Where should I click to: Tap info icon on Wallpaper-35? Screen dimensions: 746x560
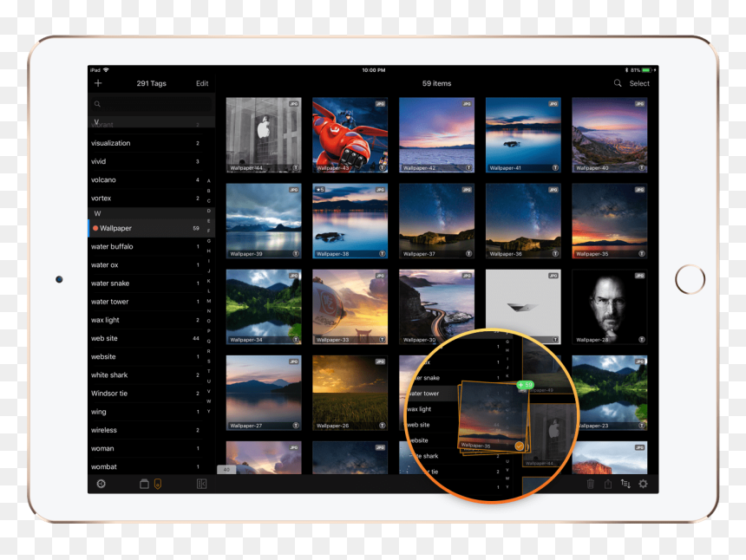click(641, 254)
